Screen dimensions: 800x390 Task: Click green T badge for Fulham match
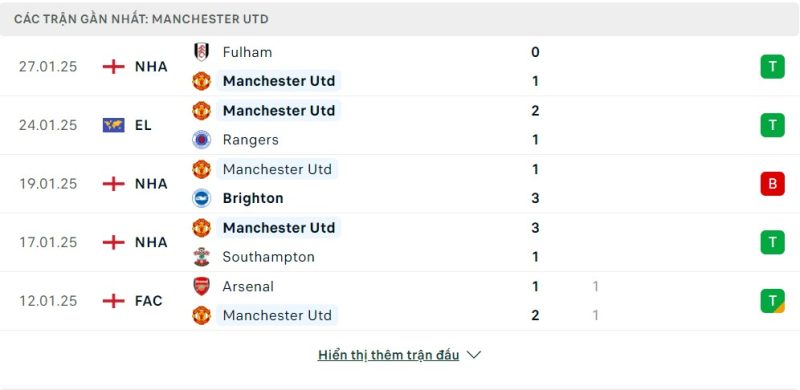pos(772,67)
